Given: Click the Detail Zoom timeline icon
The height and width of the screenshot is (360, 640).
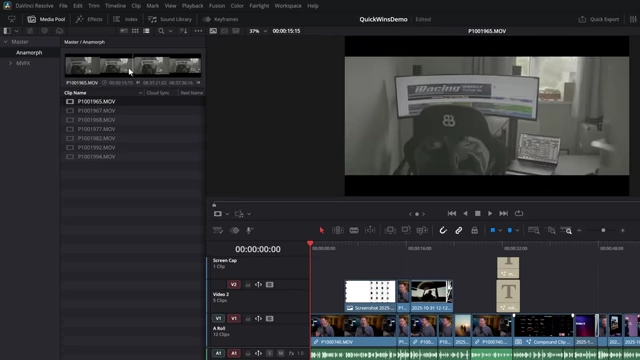Looking at the screenshot, I should (551, 231).
